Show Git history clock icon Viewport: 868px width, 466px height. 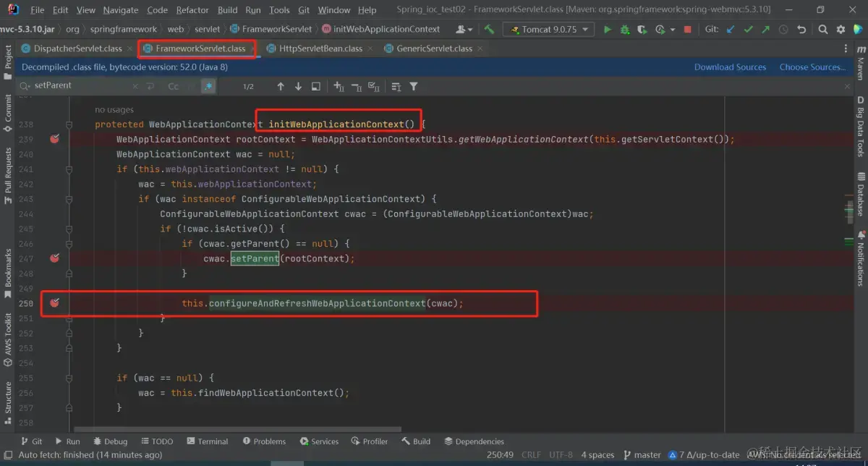pyautogui.click(x=783, y=30)
